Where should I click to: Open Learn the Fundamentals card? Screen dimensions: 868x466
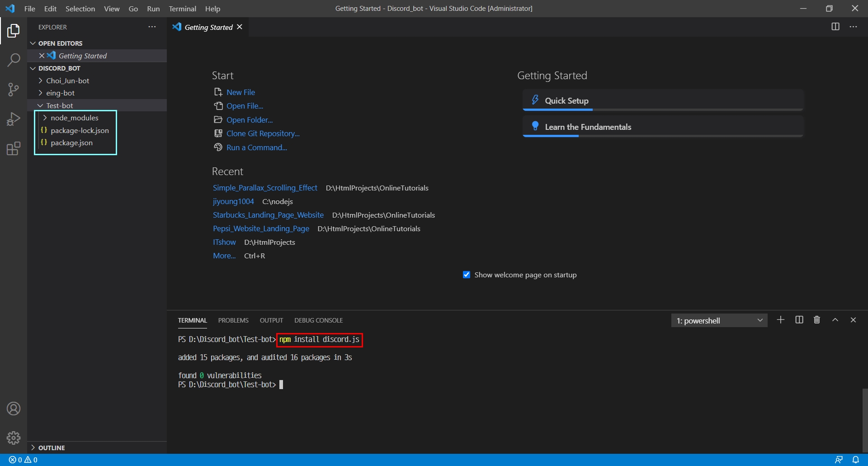tap(663, 126)
